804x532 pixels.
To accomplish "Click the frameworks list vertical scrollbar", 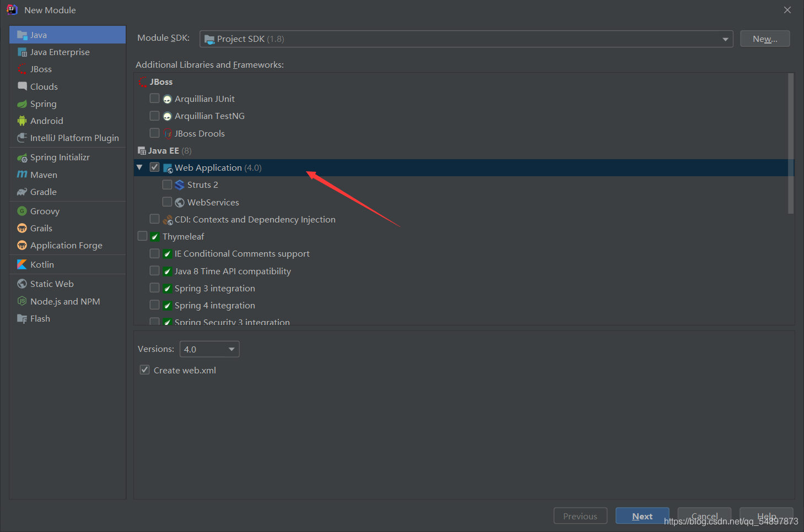I will point(791,143).
